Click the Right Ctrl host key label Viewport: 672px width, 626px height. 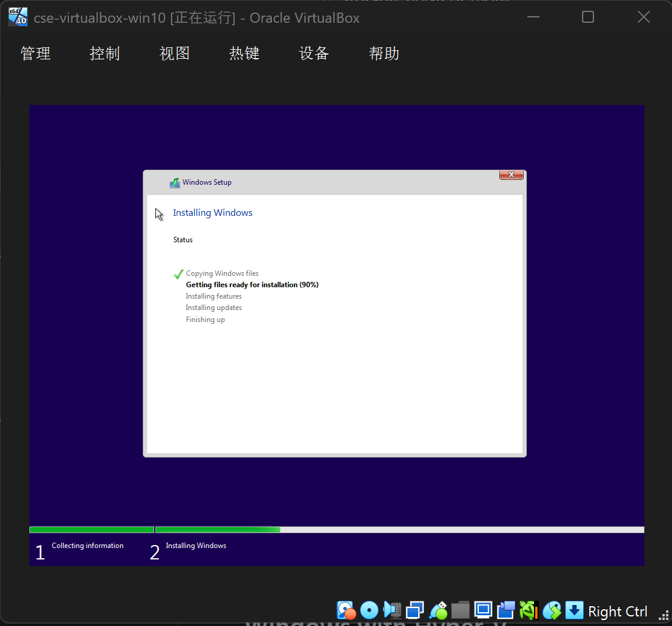tap(617, 611)
